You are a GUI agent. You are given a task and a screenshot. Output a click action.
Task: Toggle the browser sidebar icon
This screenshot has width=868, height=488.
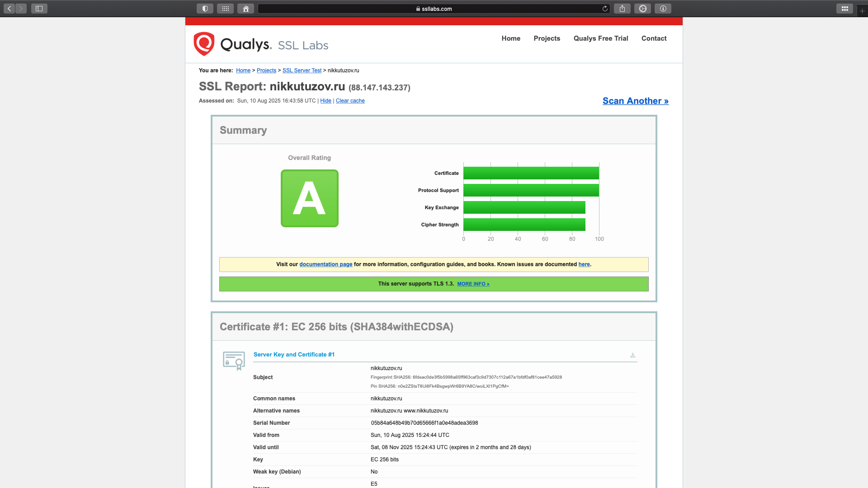click(x=39, y=9)
